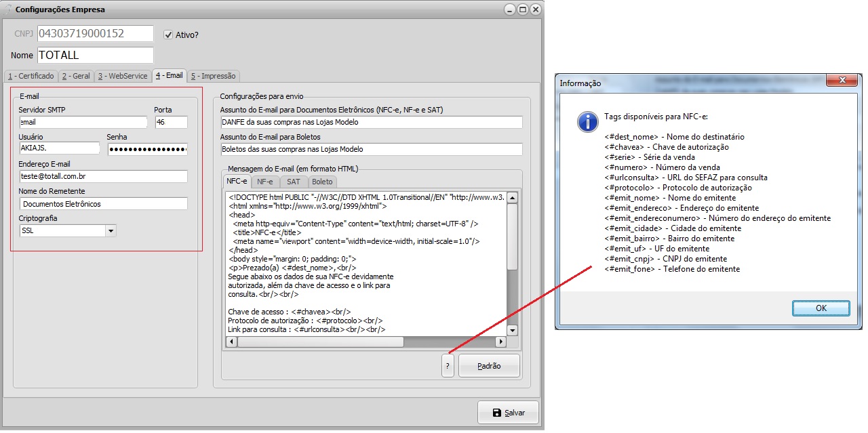
Task: Click the Padrão button
Action: pos(489,366)
